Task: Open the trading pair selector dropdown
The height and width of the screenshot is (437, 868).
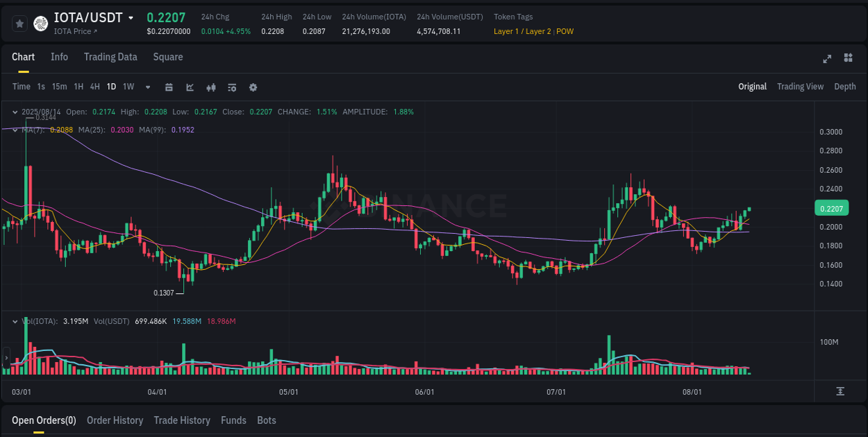Action: tap(131, 17)
